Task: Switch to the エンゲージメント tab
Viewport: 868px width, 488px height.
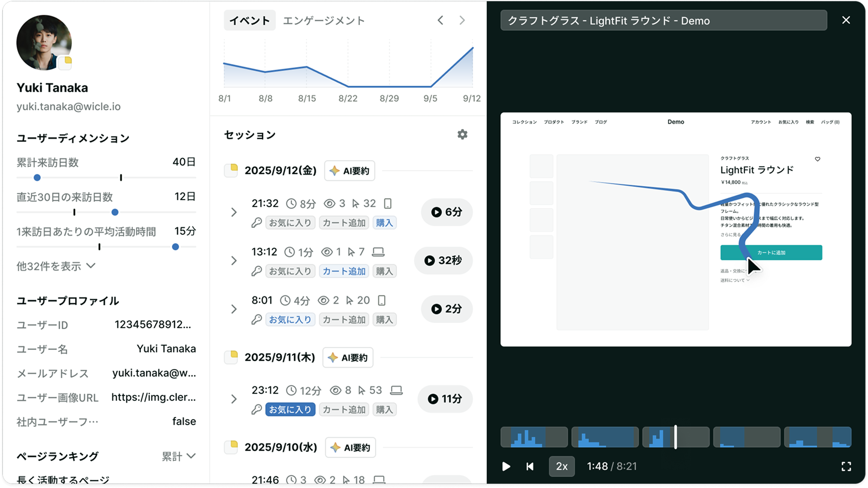Action: 324,20
